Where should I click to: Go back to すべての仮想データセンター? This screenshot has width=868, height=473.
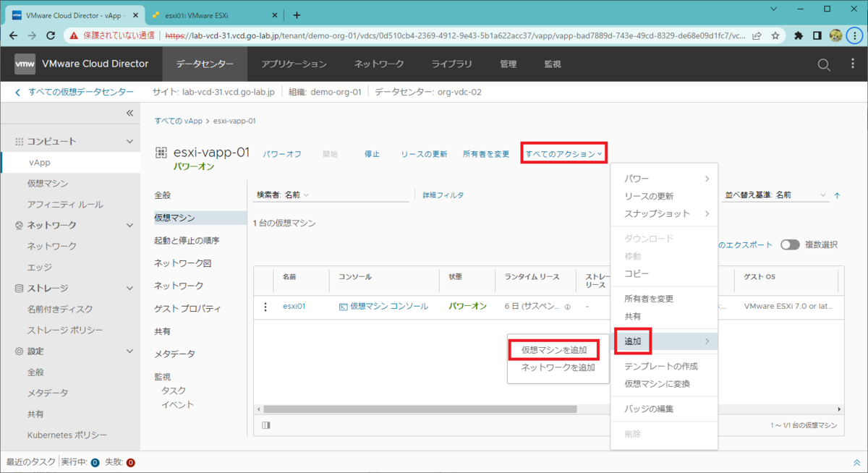pyautogui.click(x=75, y=92)
